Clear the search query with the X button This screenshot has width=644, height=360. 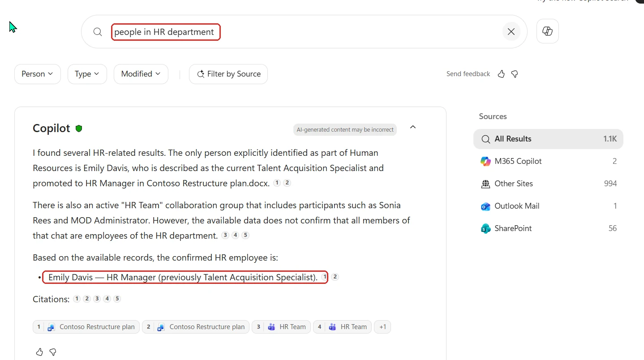[x=511, y=32]
